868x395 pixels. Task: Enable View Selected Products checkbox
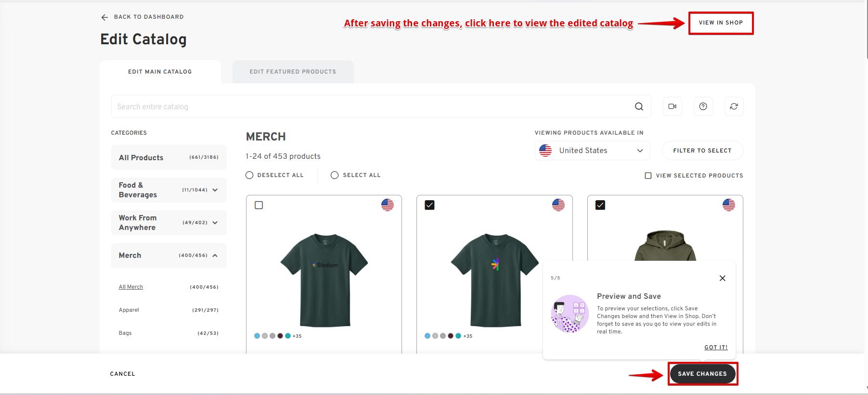click(648, 176)
